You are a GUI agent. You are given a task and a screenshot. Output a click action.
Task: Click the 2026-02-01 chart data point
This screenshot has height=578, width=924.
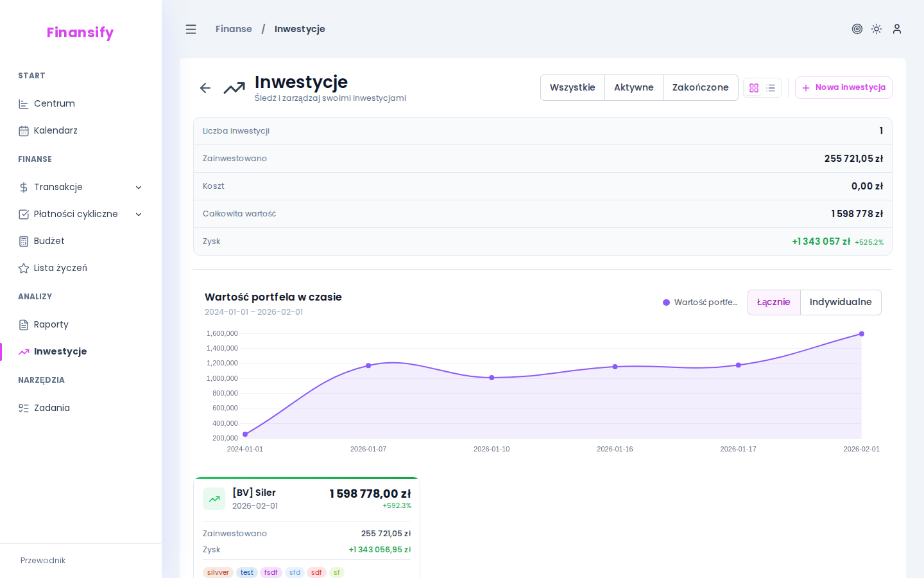(x=861, y=334)
